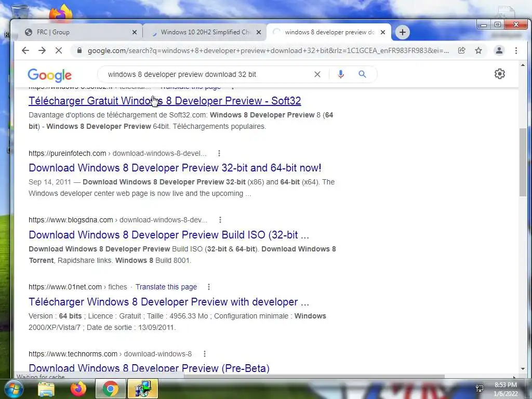Switch to Chrome in the taskbar

click(110, 389)
